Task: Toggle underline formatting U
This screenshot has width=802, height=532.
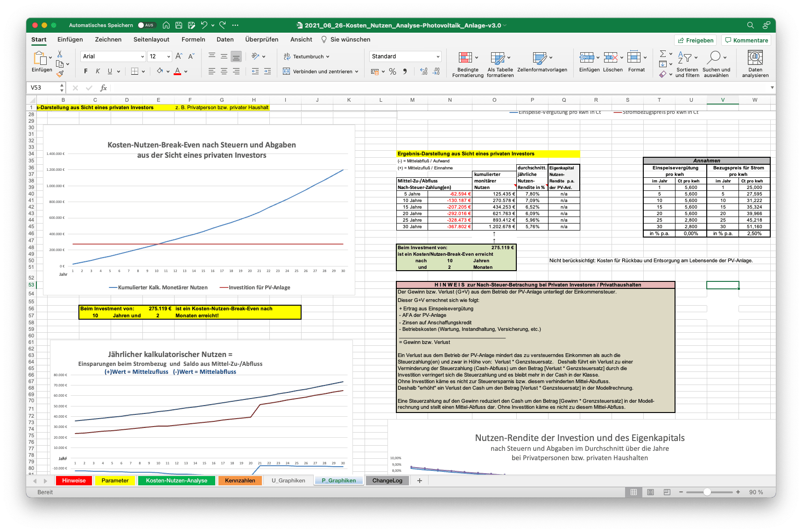Action: coord(110,71)
